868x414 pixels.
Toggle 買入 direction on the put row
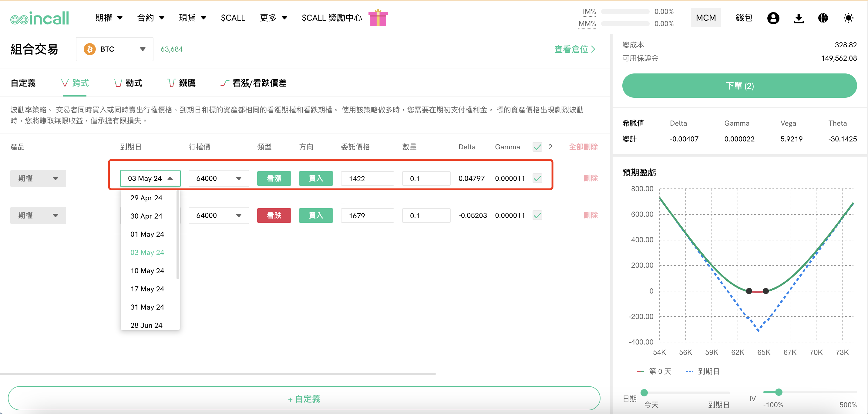click(316, 215)
